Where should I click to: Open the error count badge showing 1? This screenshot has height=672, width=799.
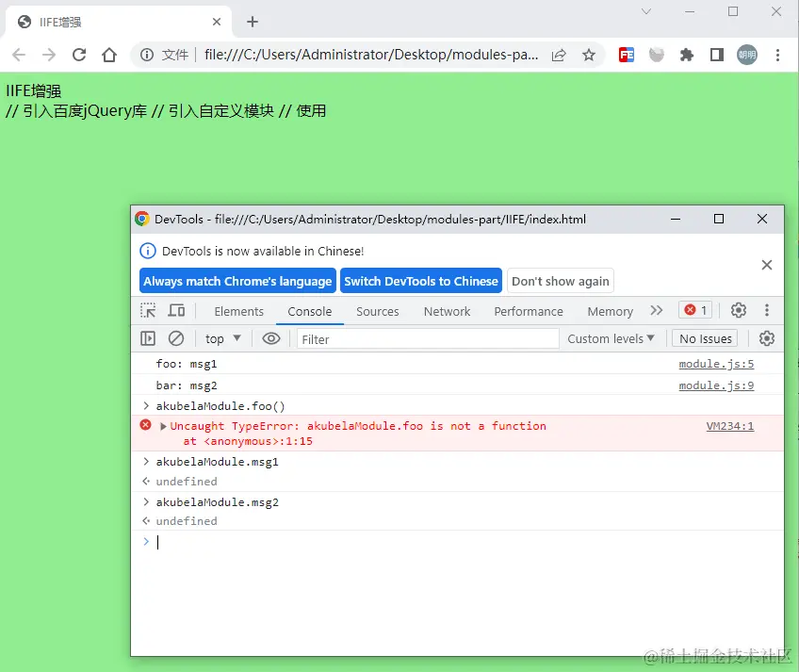point(695,310)
